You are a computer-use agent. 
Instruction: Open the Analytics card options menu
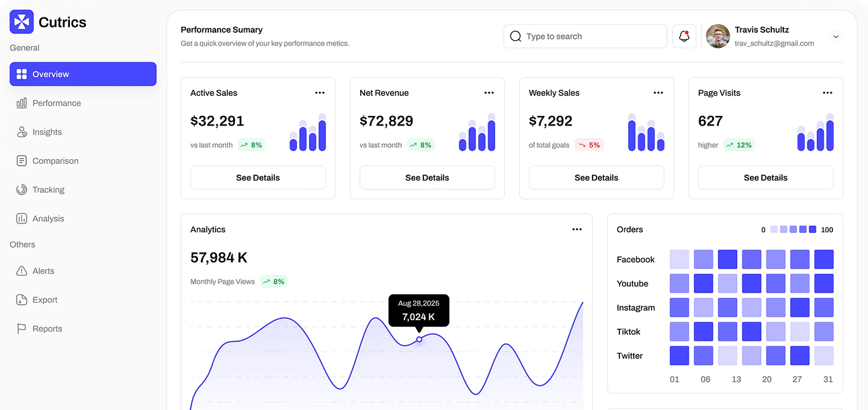576,229
